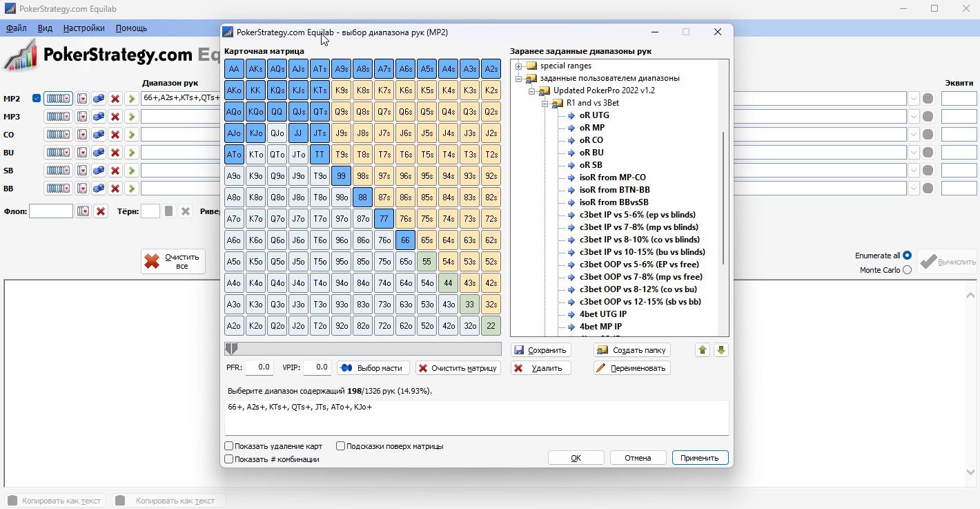Toggle the K9s cell in matrix
The width and height of the screenshot is (980, 509).
point(342,90)
